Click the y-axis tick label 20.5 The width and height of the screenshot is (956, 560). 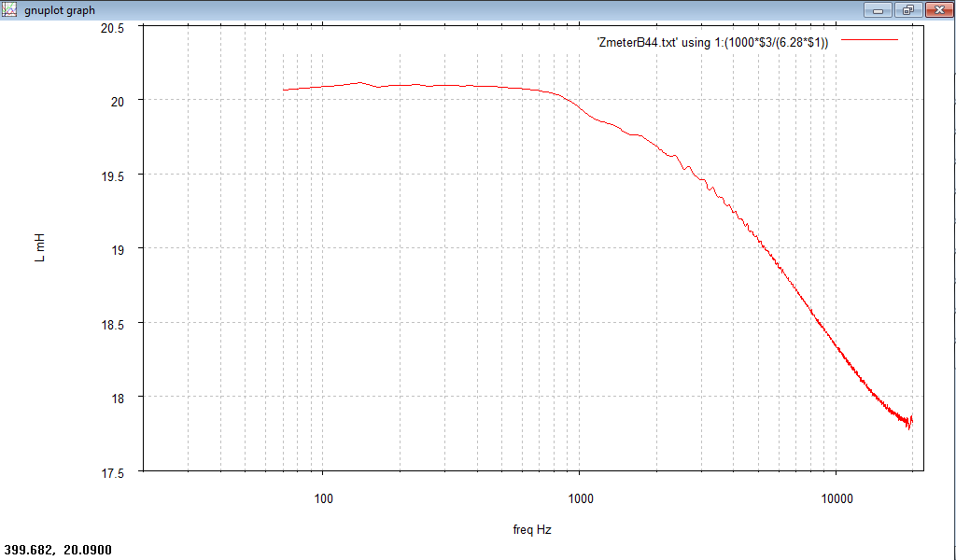tap(113, 28)
